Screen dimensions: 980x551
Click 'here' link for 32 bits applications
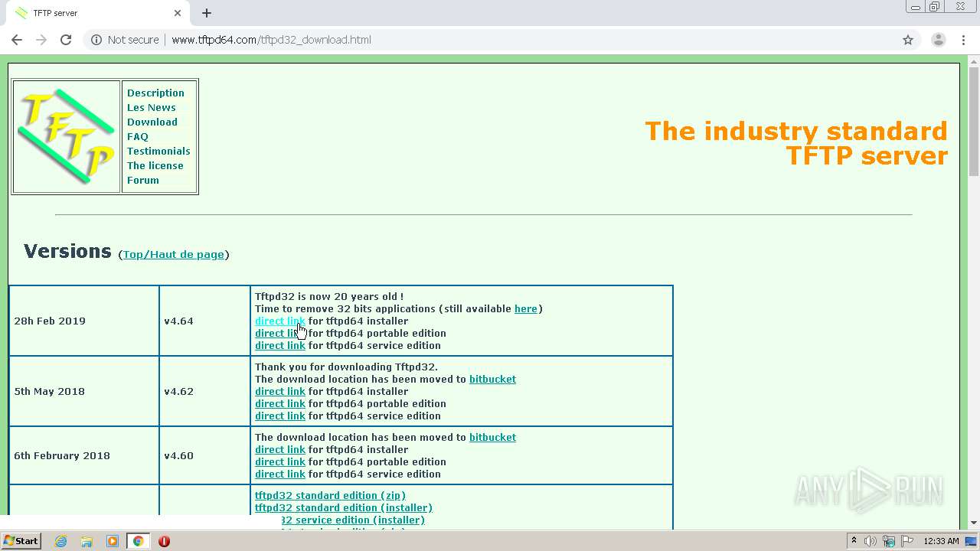tap(526, 309)
